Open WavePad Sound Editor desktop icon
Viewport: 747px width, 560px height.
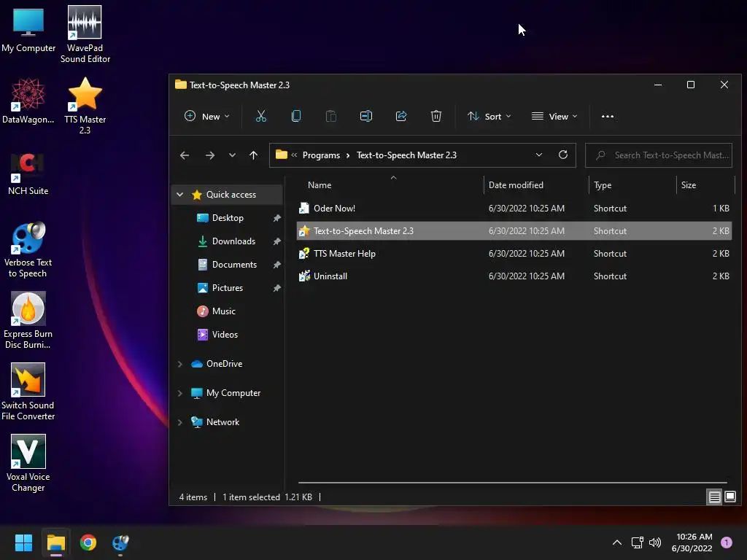[x=85, y=34]
